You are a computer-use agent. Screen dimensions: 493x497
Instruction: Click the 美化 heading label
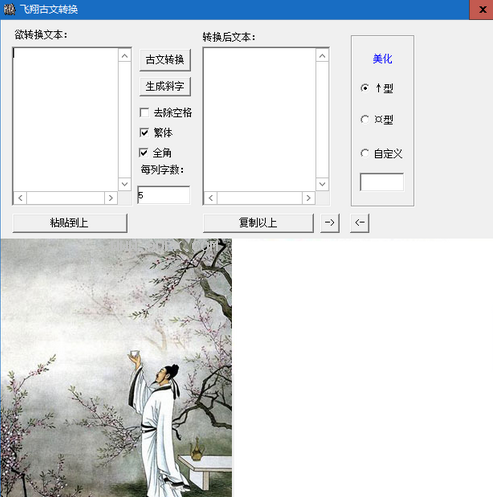click(382, 59)
